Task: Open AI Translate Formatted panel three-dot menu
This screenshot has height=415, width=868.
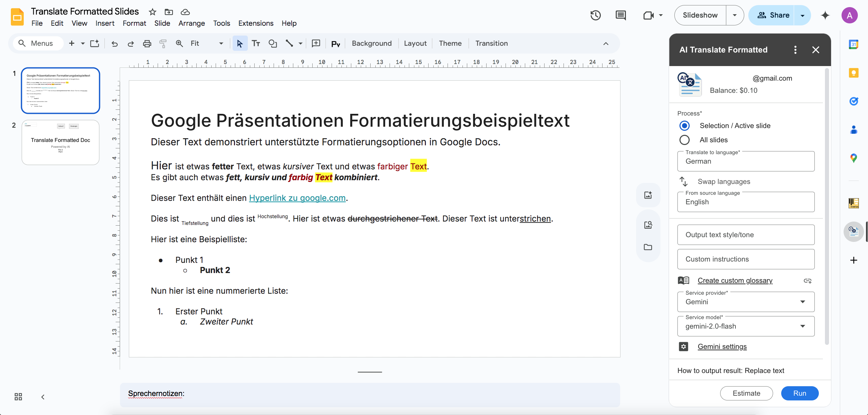Action: point(795,50)
